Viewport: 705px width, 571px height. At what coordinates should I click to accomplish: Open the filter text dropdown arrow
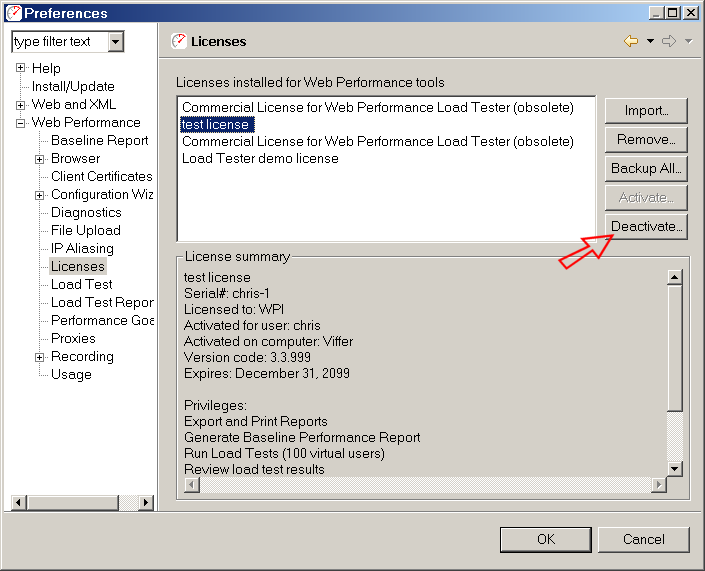coord(116,42)
